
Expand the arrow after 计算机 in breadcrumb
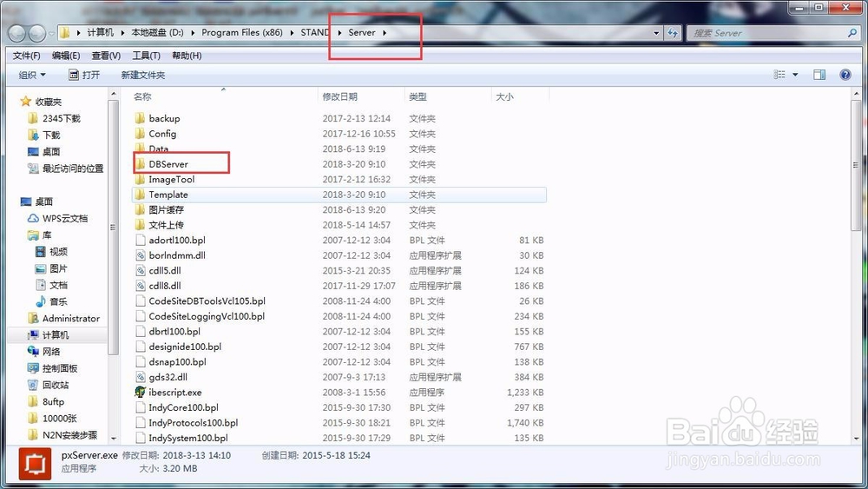[122, 33]
